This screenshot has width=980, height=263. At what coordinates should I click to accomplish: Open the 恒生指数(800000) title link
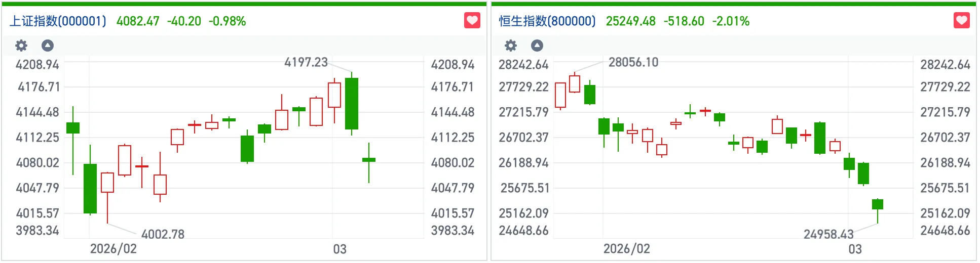pos(547,21)
